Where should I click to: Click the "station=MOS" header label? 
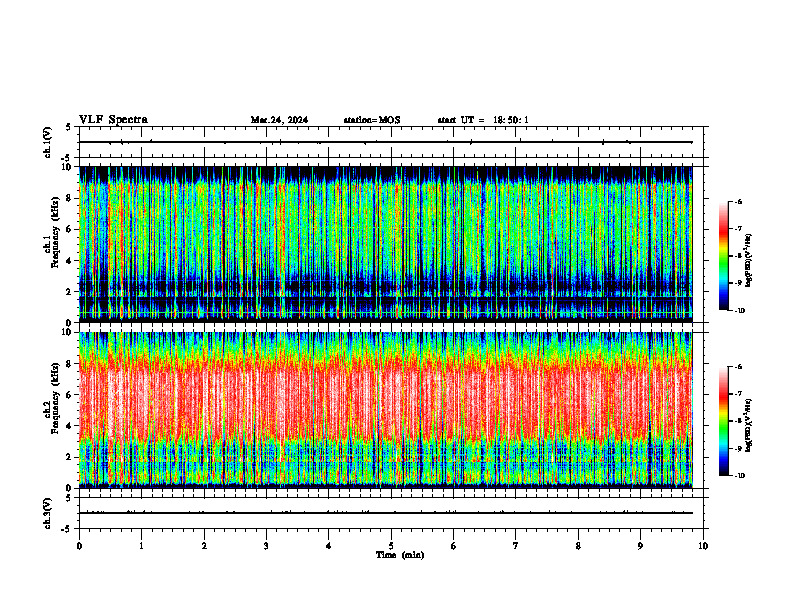coord(372,120)
